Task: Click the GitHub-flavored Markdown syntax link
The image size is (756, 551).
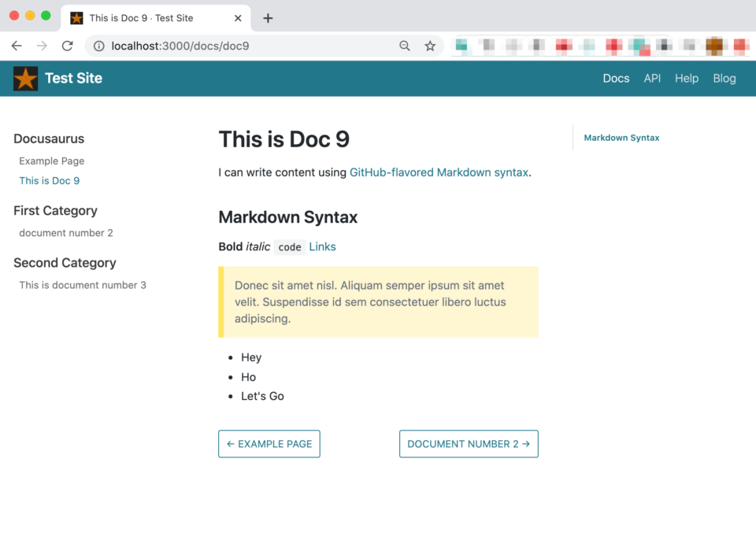Action: 439,172
